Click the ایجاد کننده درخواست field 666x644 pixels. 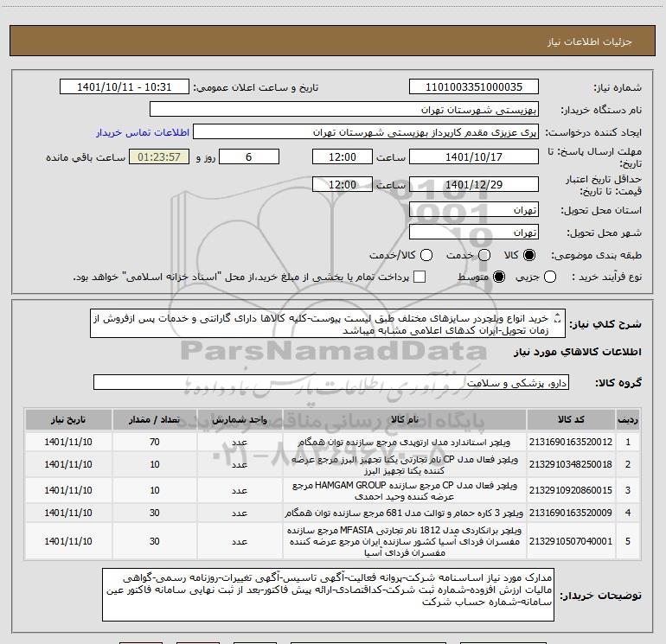(366, 132)
